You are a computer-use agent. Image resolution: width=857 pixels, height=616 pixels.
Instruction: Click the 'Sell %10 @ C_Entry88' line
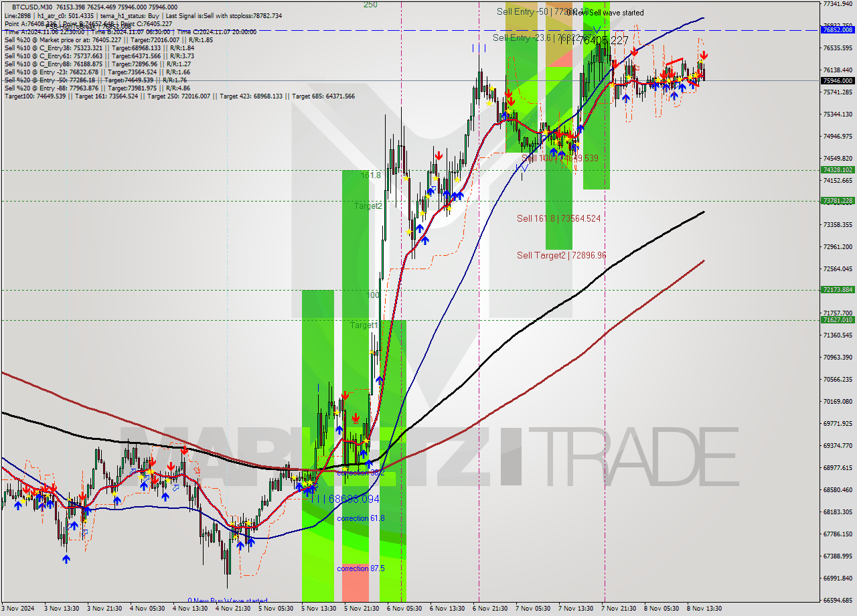(98, 64)
